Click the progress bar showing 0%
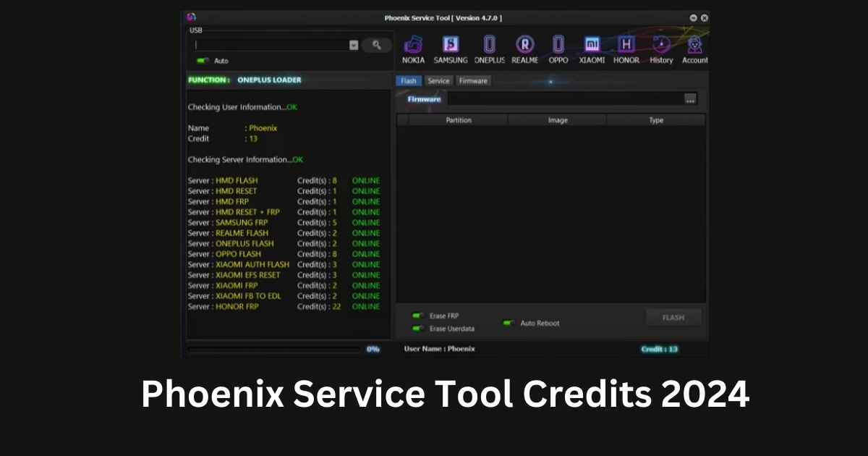 274,349
